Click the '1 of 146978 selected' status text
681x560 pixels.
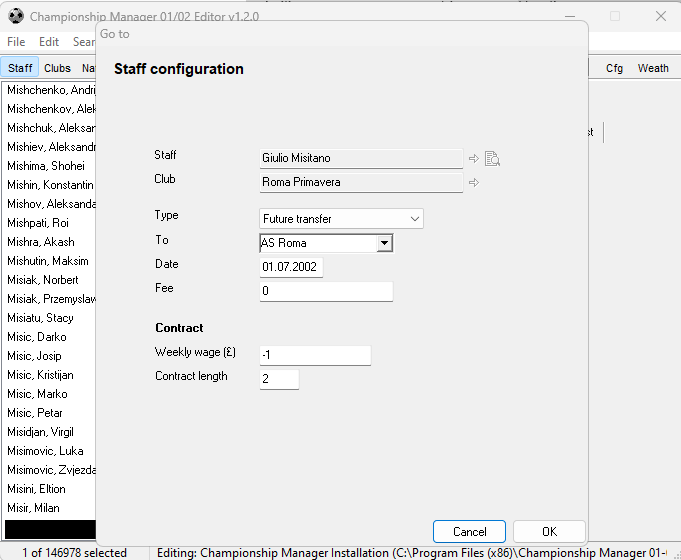tap(74, 553)
